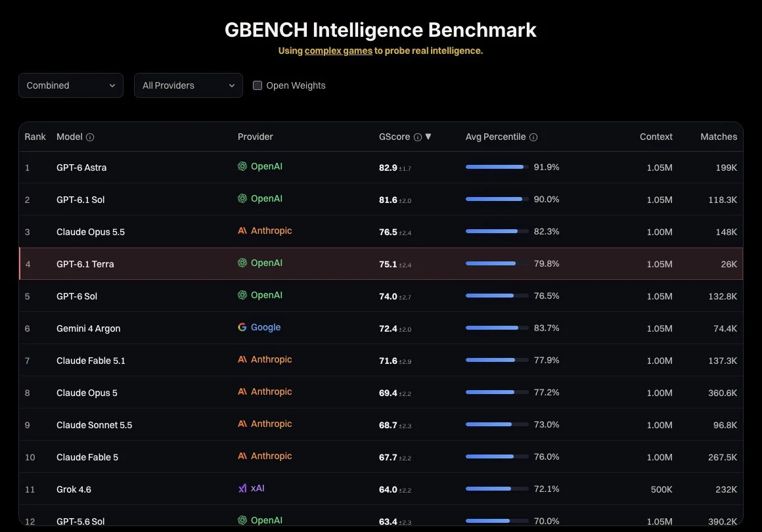
Task: Click the 82.9 GScore value
Action: [388, 168]
